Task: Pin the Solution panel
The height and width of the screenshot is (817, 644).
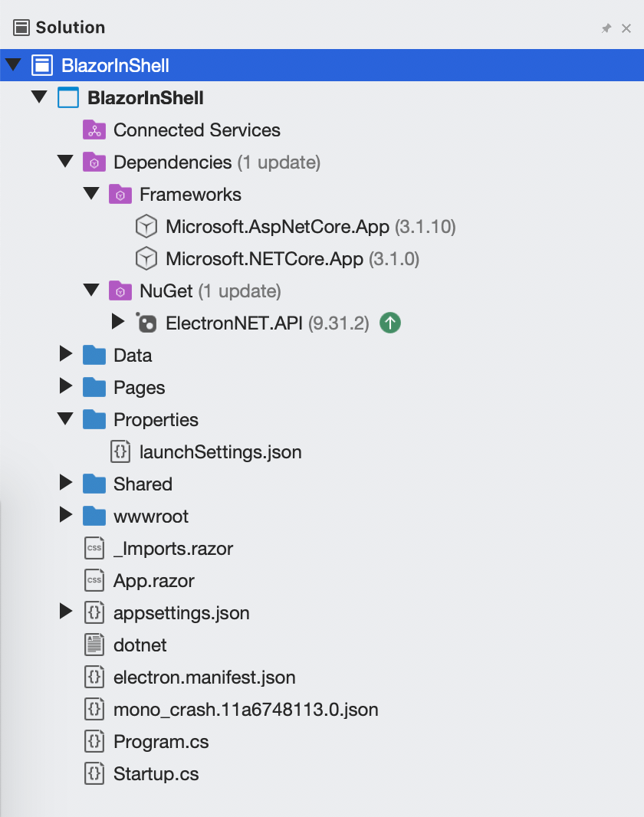Action: coord(606,28)
